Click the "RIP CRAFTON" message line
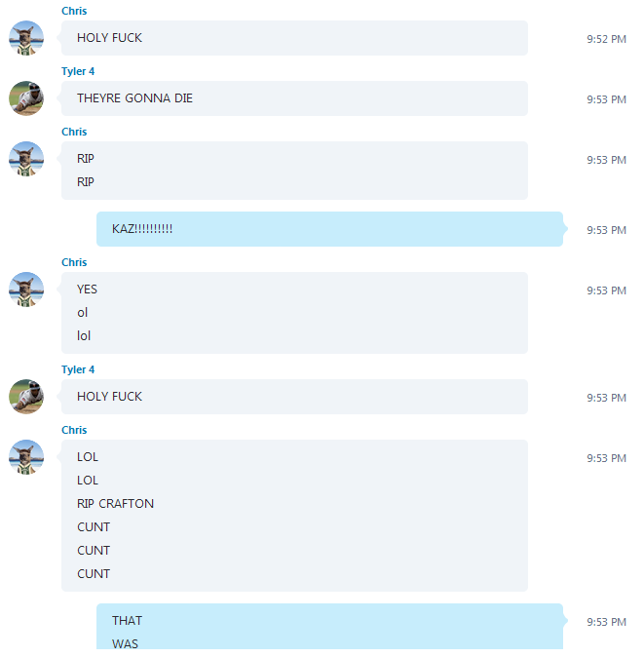Screen dimensions: 644x657 (x=115, y=504)
